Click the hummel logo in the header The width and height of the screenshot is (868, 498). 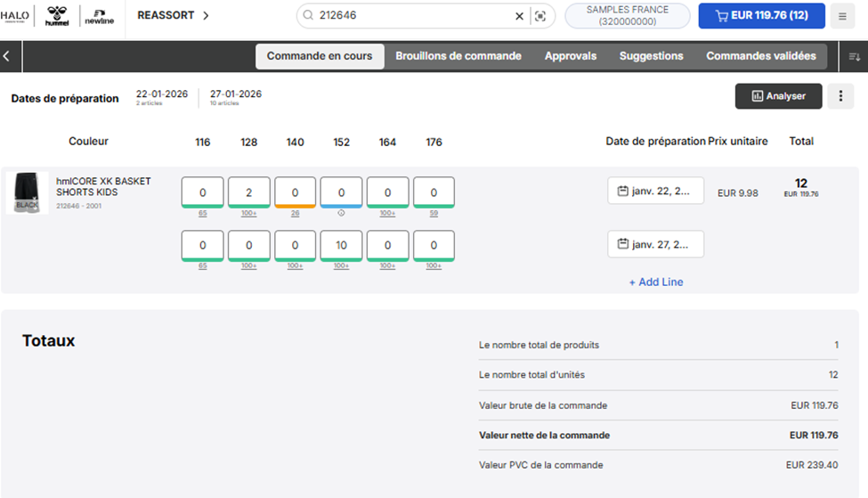pyautogui.click(x=57, y=16)
